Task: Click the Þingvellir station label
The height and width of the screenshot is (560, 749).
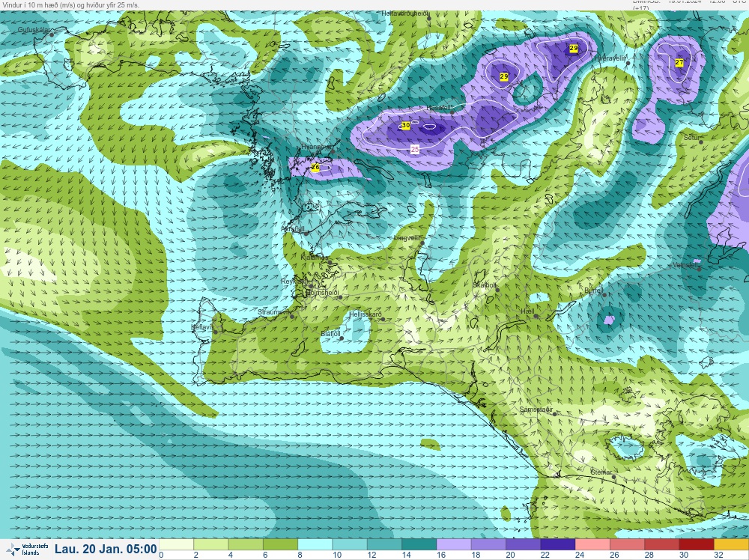Action: (407, 238)
